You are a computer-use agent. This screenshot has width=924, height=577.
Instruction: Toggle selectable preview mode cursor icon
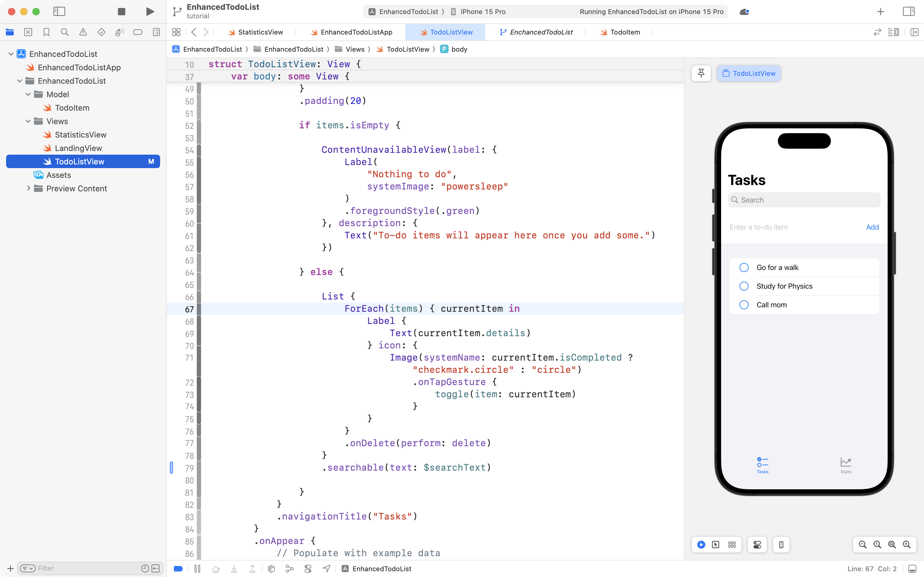point(715,545)
